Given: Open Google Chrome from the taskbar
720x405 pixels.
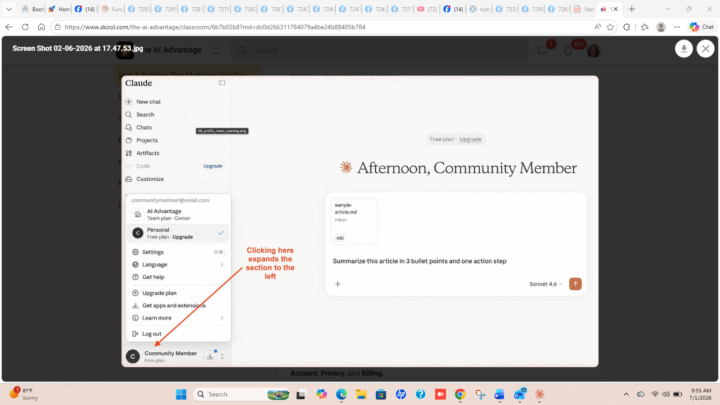Looking at the screenshot, I should 460,394.
